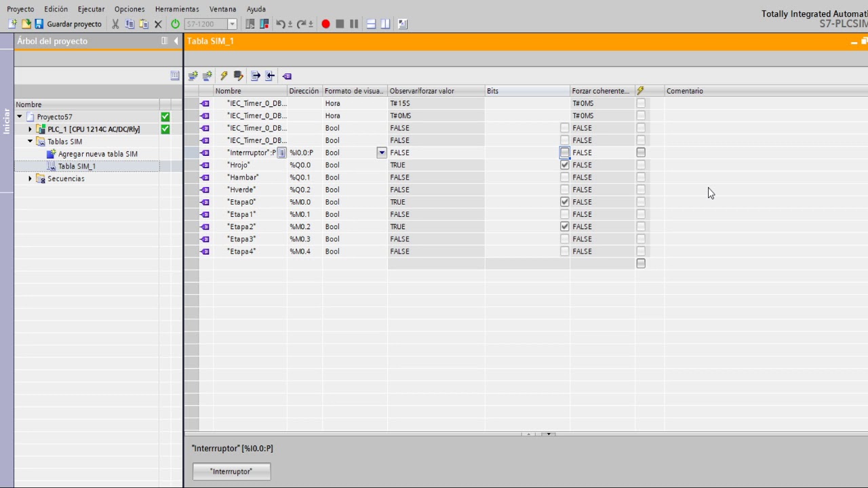Click the lightning modify-now icon in table toolbar

click(224, 76)
